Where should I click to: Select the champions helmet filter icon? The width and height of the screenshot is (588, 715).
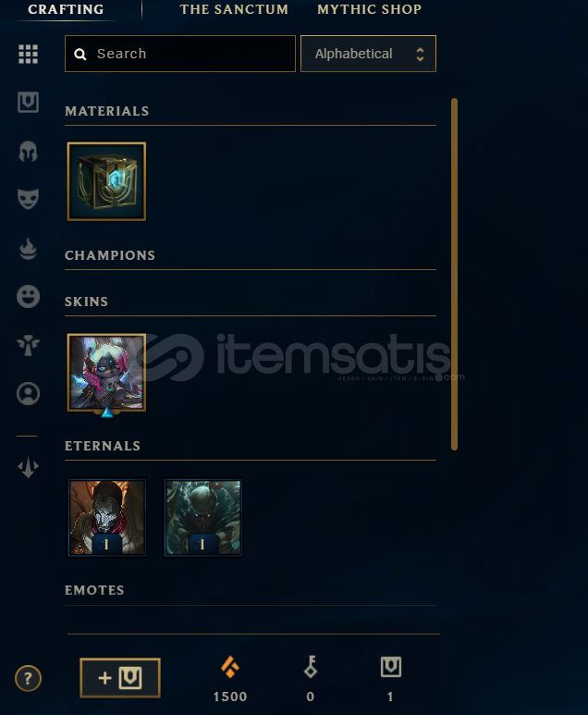point(28,152)
